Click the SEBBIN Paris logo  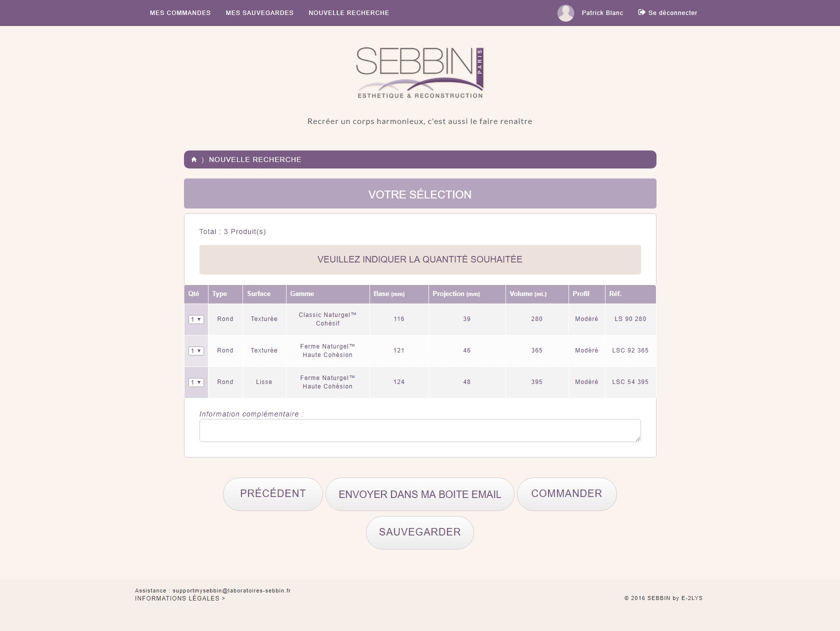click(419, 73)
